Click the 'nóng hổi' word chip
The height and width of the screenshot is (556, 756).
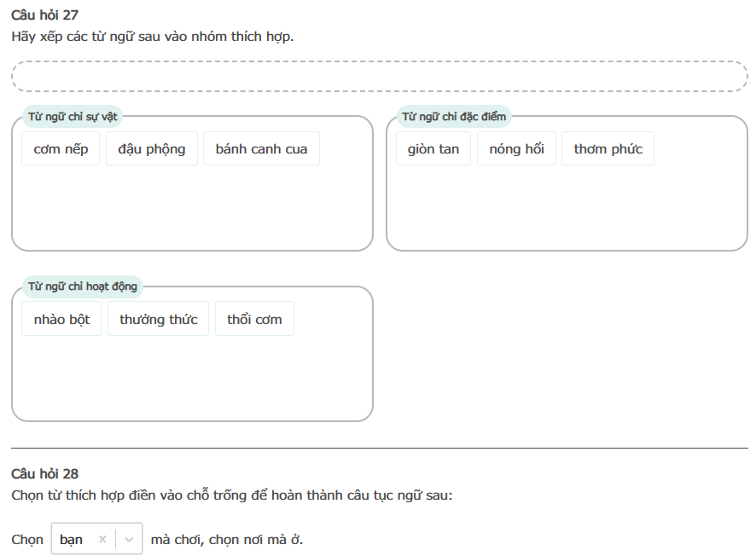tap(516, 148)
